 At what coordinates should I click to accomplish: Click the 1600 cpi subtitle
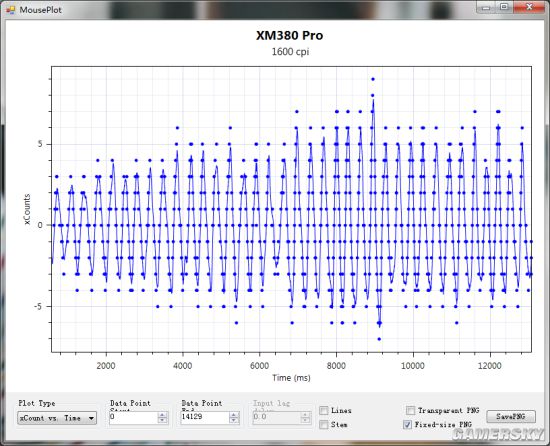pyautogui.click(x=290, y=52)
